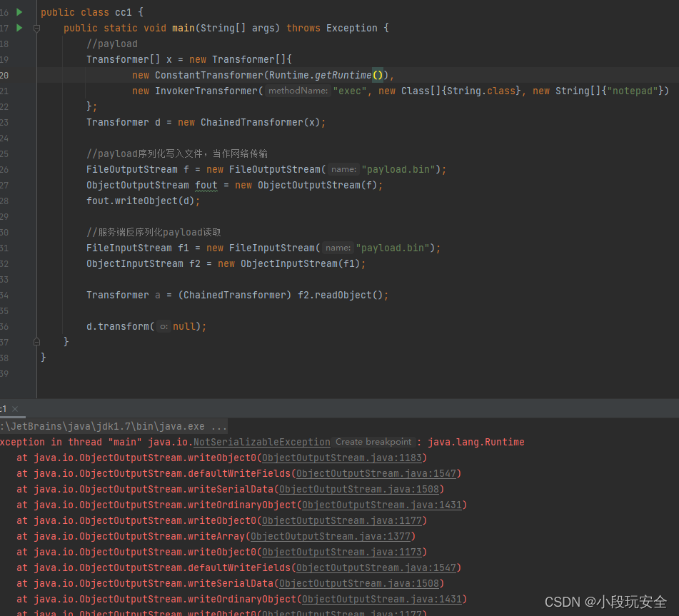Open the first ObjectOutputStream.java:1508 stack link
679x616 pixels.
(359, 489)
